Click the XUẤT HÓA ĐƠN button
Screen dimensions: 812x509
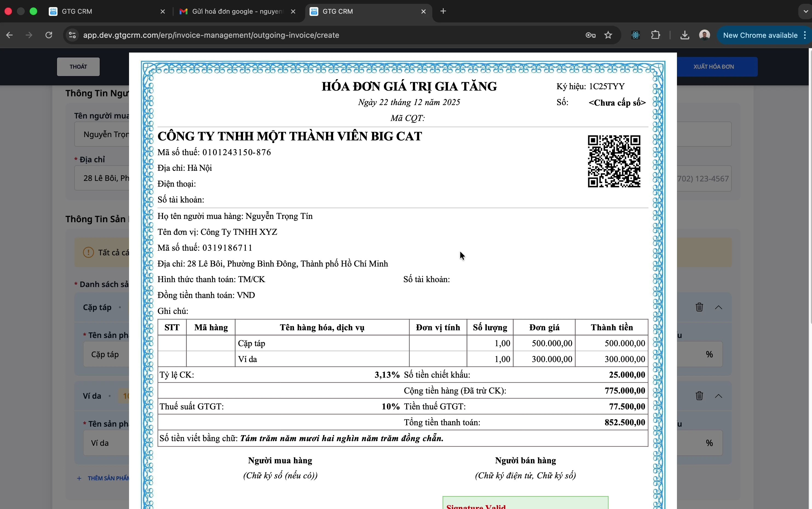tap(714, 67)
